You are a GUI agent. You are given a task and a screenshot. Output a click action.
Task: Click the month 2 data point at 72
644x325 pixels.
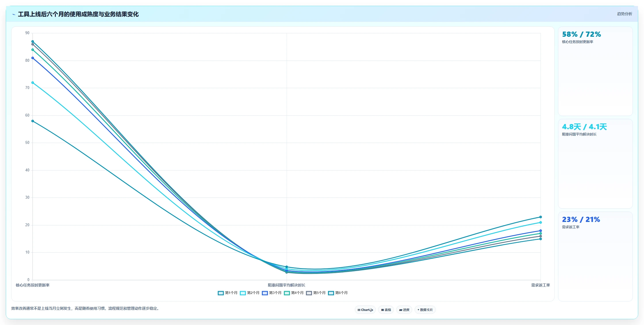click(x=32, y=83)
